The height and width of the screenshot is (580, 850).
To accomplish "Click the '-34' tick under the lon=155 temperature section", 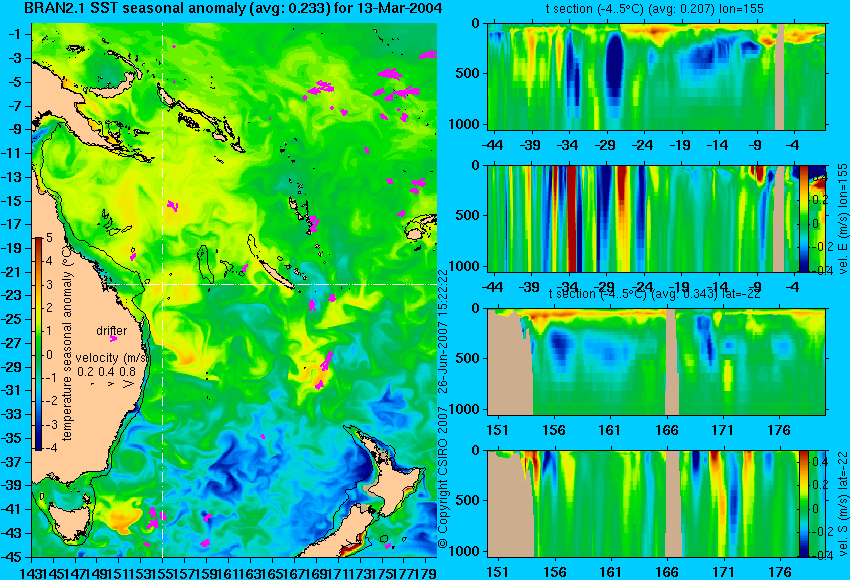I will coord(568,145).
